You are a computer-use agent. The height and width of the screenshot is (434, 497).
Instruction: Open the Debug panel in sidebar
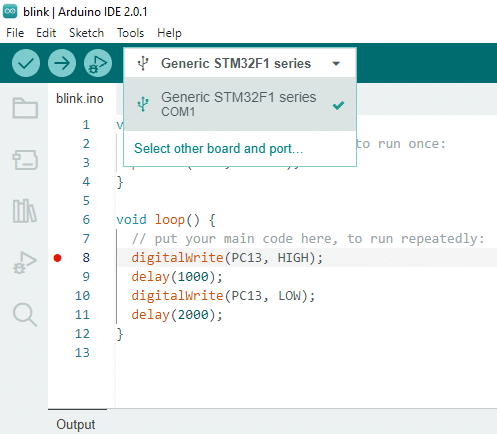coord(25,262)
